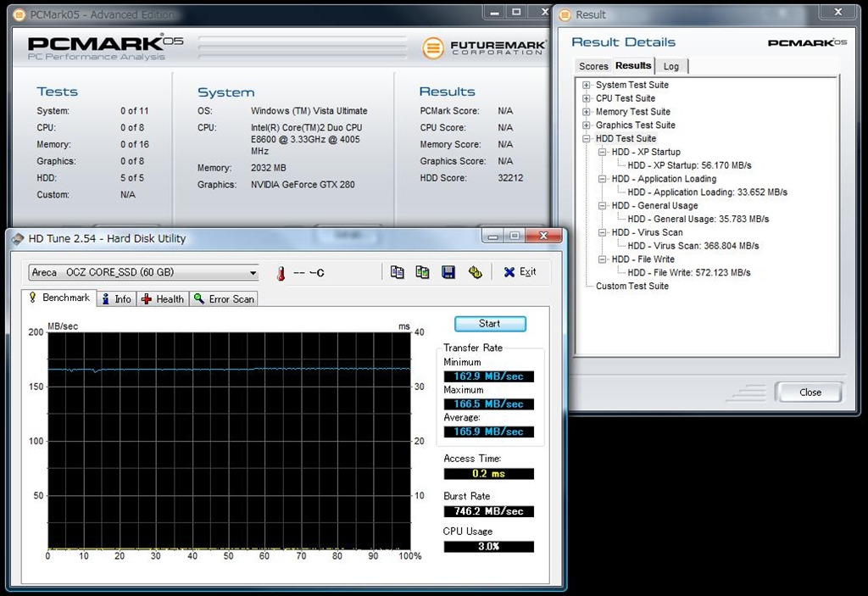Expand the CPU Test Suite node

[x=587, y=98]
